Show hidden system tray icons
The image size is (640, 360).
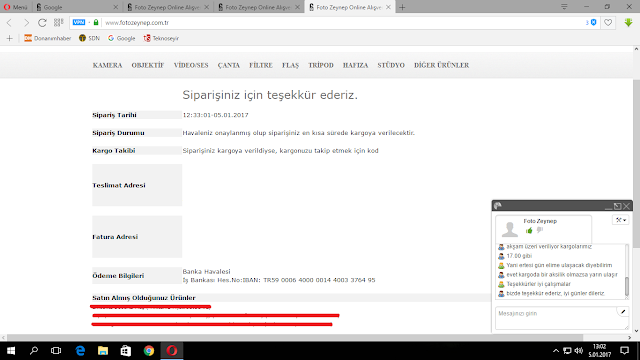click(x=556, y=351)
